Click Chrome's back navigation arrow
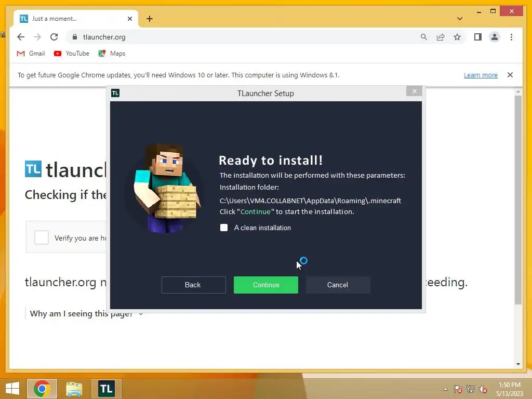The width and height of the screenshot is (532, 399). point(21,37)
